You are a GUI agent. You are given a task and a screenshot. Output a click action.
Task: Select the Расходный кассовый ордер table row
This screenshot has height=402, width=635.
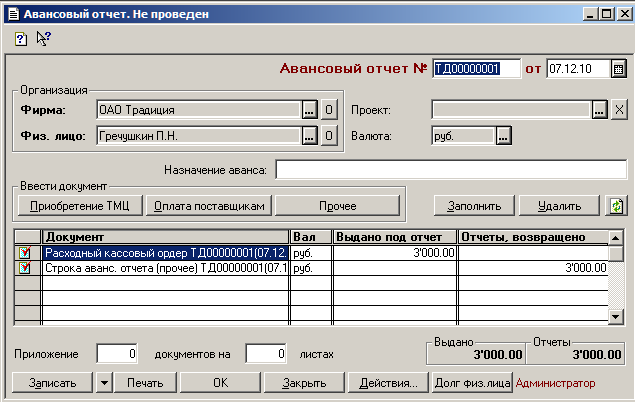(x=166, y=253)
